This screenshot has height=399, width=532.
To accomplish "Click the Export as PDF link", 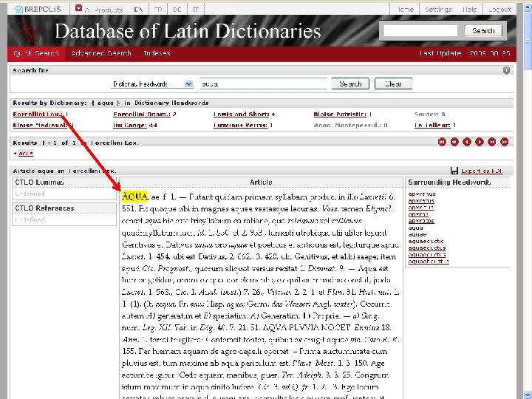I will point(482,171).
